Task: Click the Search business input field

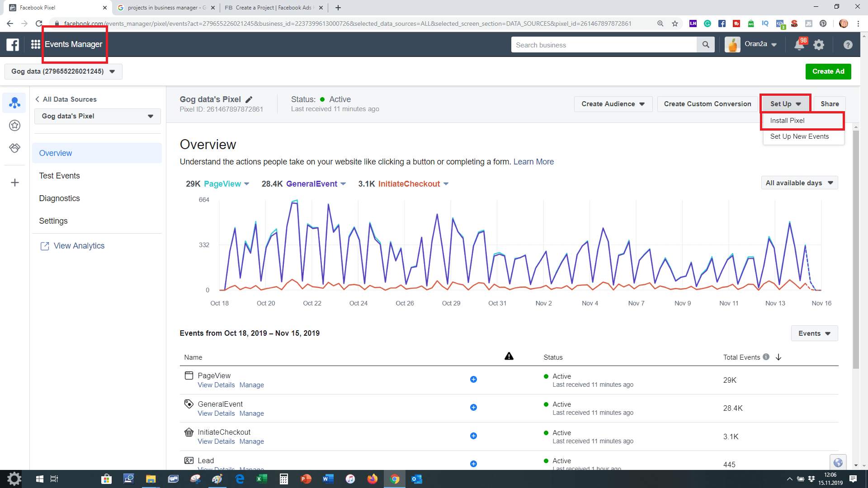Action: point(604,45)
